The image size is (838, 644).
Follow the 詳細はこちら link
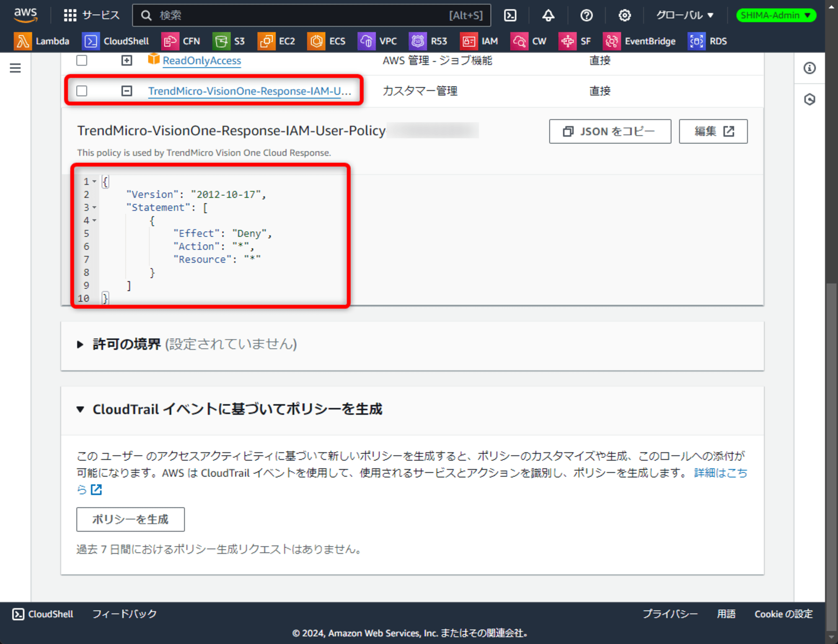point(720,473)
